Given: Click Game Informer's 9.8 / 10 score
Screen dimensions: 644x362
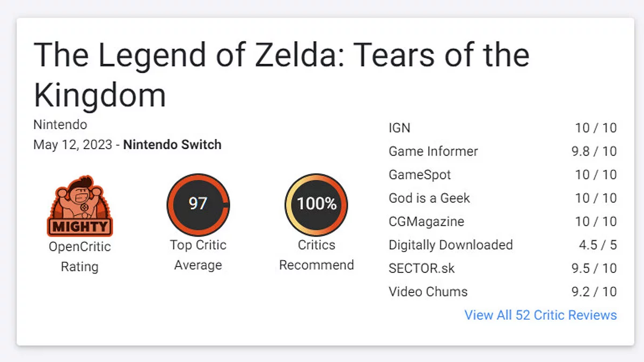Looking at the screenshot, I should (x=594, y=151).
